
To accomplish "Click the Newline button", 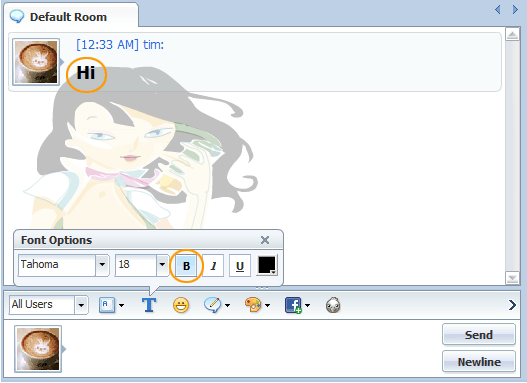I will pyautogui.click(x=479, y=362).
